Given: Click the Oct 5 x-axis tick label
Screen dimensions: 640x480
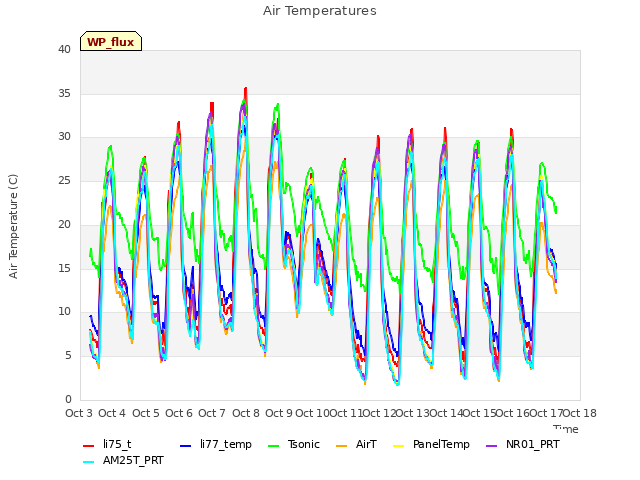Looking at the screenshot, I should (146, 413).
